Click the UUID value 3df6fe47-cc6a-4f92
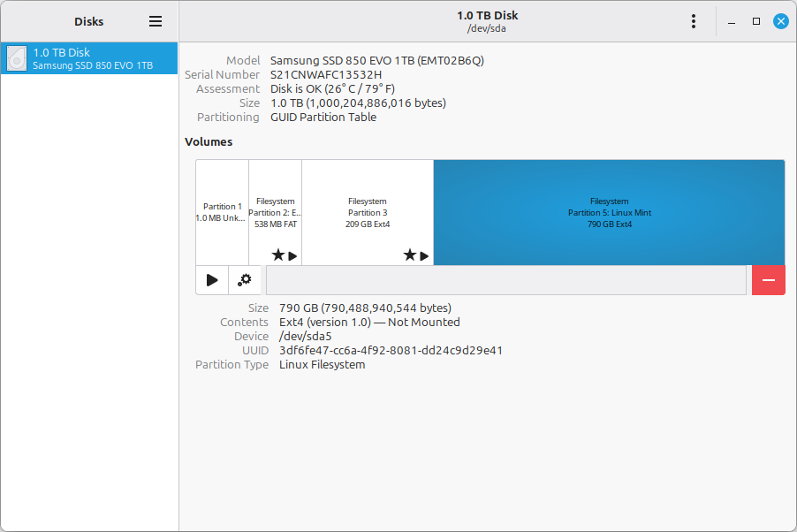The height and width of the screenshot is (532, 797). (x=391, y=351)
